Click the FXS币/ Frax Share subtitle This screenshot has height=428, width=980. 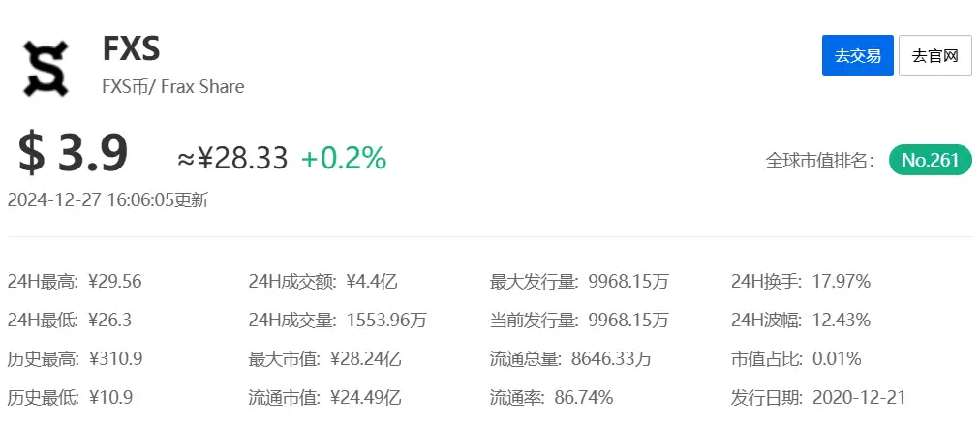click(172, 87)
